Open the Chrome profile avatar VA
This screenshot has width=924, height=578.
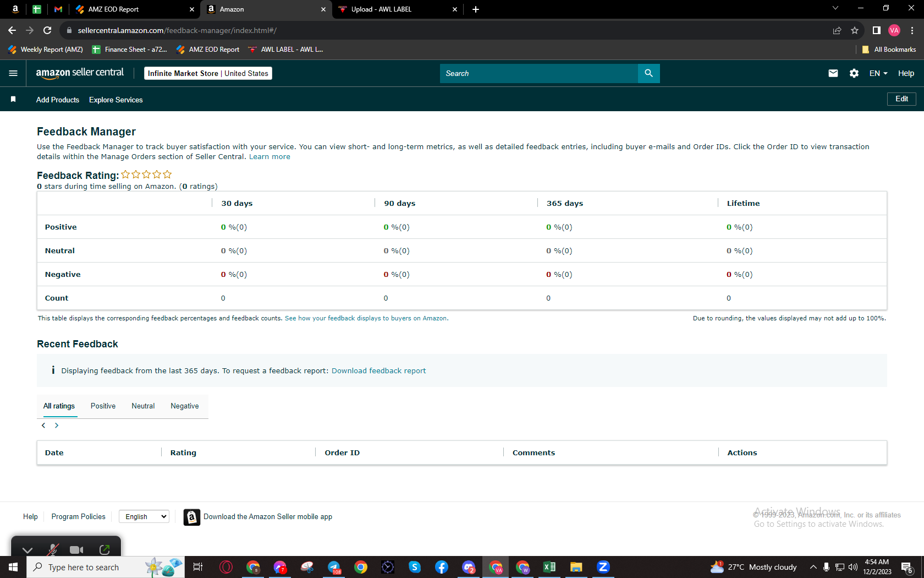tap(894, 30)
